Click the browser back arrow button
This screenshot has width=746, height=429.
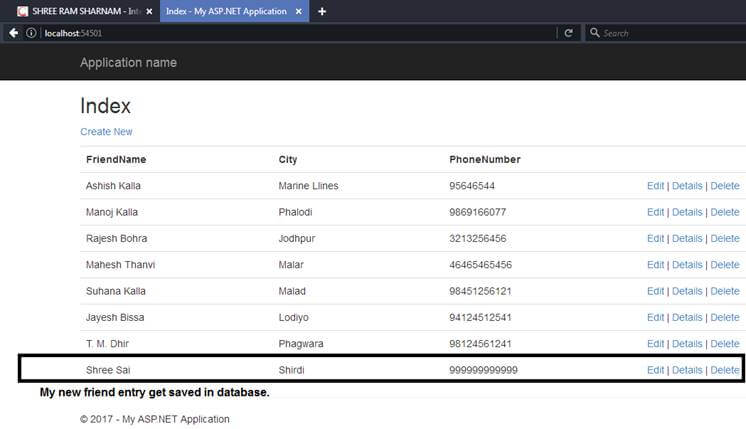tap(14, 33)
